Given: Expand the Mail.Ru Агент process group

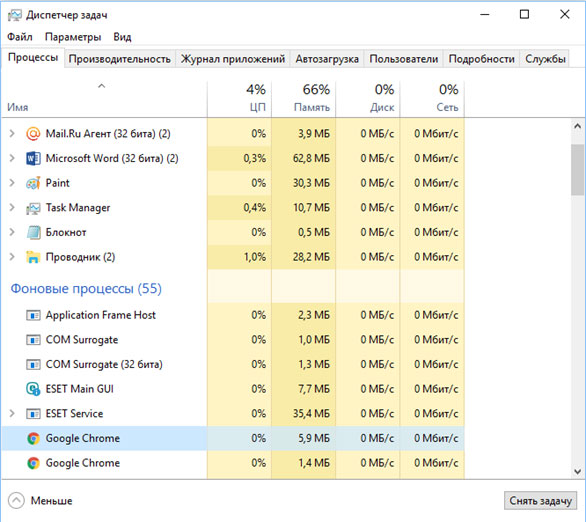Looking at the screenshot, I should (x=12, y=133).
